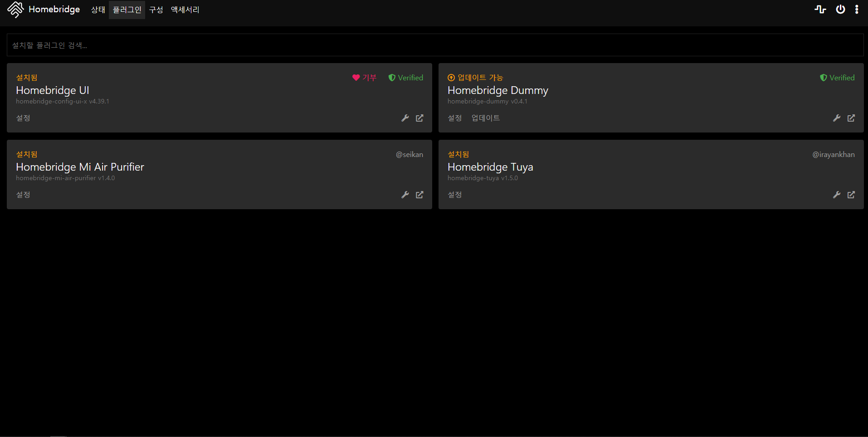Screen dimensions: 868x437
Task: Click the Verified badge on Homebridge UI
Action: click(x=405, y=78)
